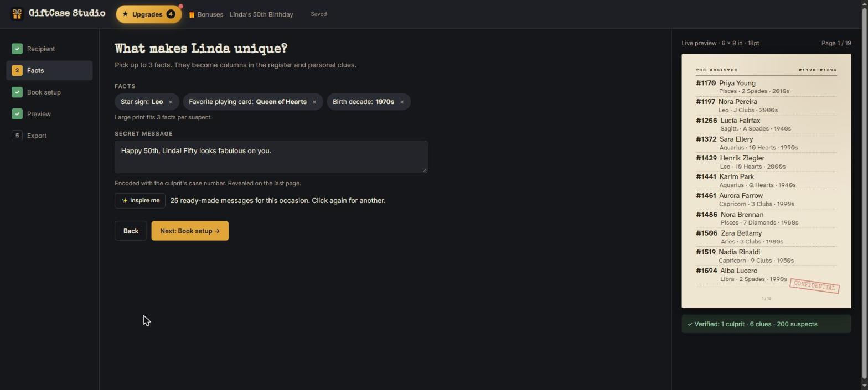
Task: Click the Inspire me button
Action: pos(140,200)
